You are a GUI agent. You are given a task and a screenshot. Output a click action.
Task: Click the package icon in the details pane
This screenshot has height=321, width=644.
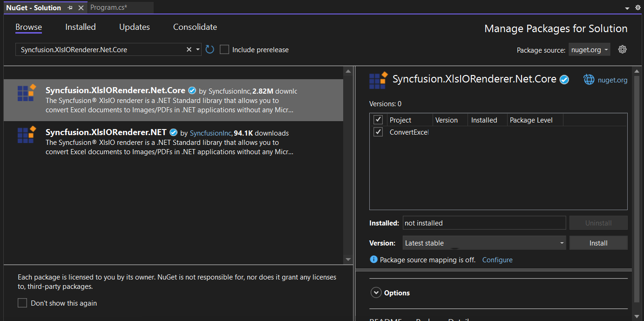click(x=378, y=79)
